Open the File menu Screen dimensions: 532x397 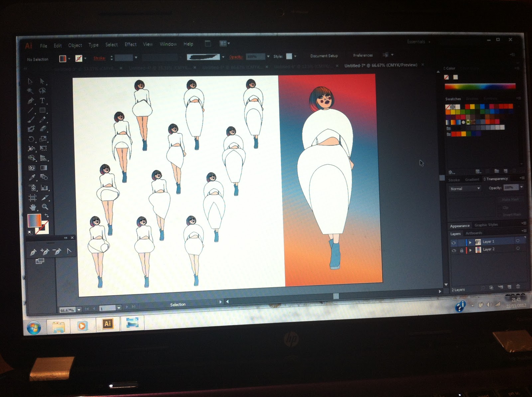tap(44, 46)
